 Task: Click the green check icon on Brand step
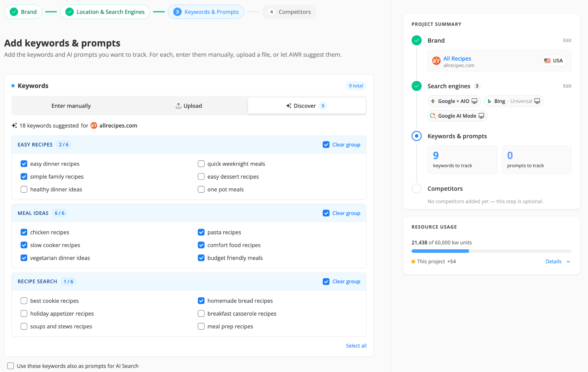(14, 12)
